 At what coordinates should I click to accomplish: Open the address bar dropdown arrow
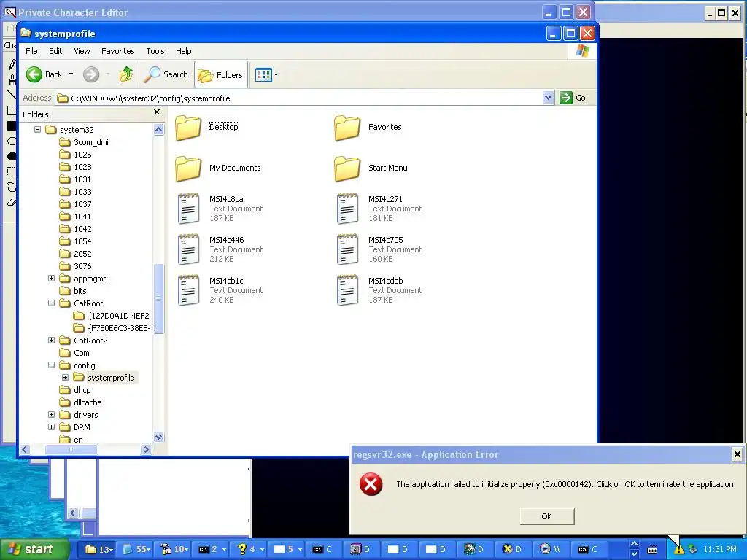[x=548, y=98]
